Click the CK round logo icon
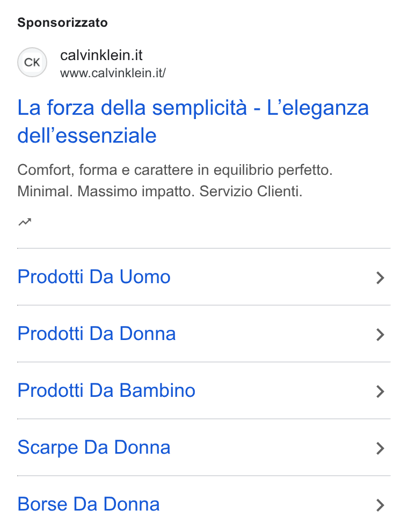 [32, 62]
